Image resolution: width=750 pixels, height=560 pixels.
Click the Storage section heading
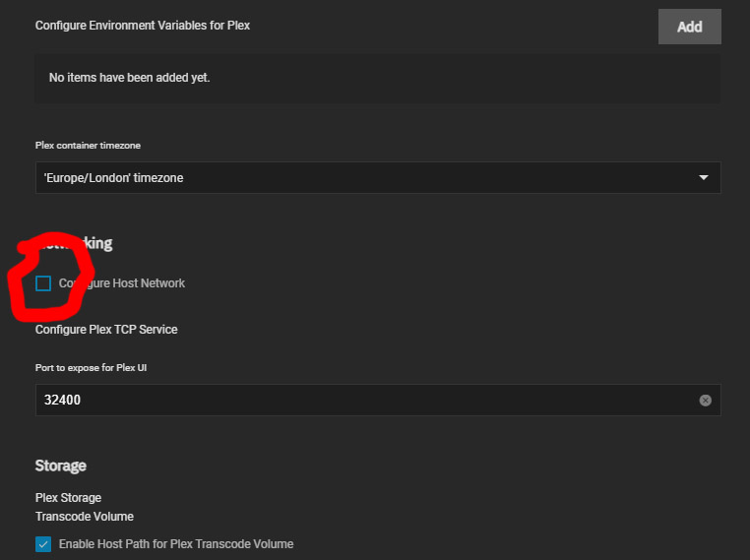pyautogui.click(x=61, y=466)
